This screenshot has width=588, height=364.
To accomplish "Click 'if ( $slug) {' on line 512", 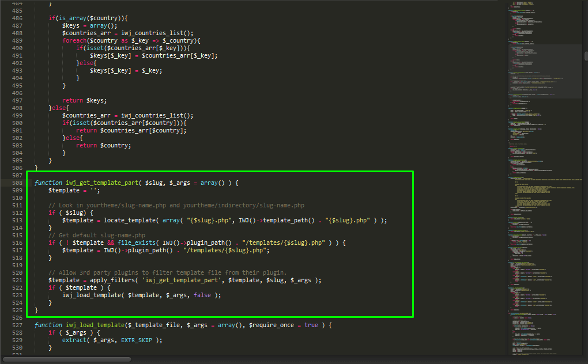I will [71, 213].
